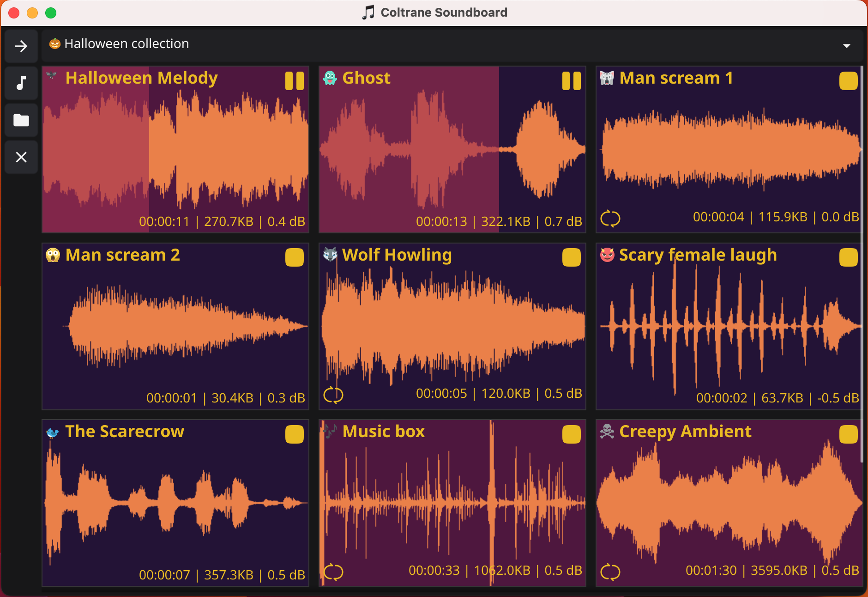868x597 pixels.
Task: Click the X icon in the sidebar
Action: click(21, 157)
